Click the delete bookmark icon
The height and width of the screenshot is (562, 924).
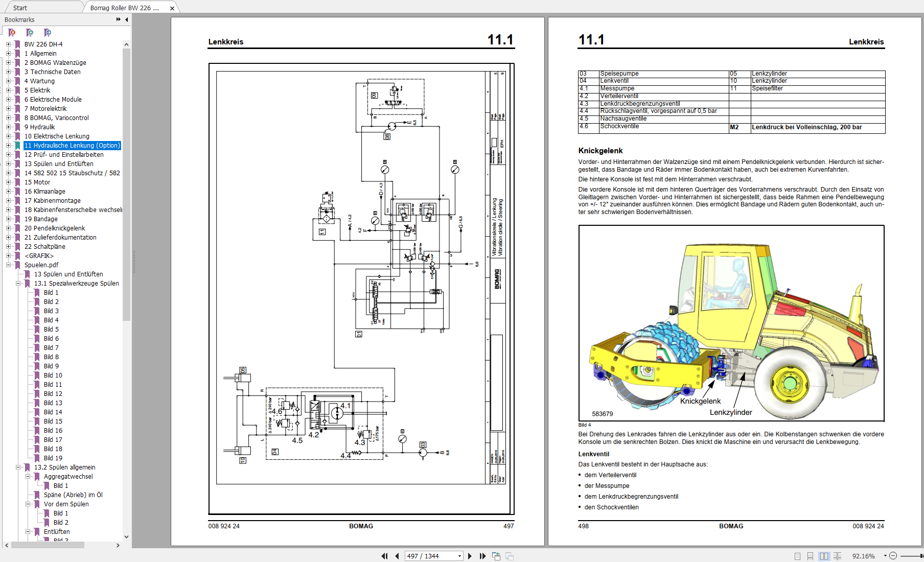[x=12, y=33]
